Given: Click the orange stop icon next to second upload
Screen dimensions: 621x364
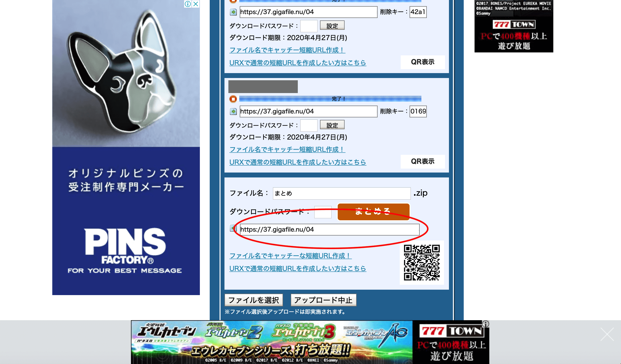Looking at the screenshot, I should click(x=233, y=99).
